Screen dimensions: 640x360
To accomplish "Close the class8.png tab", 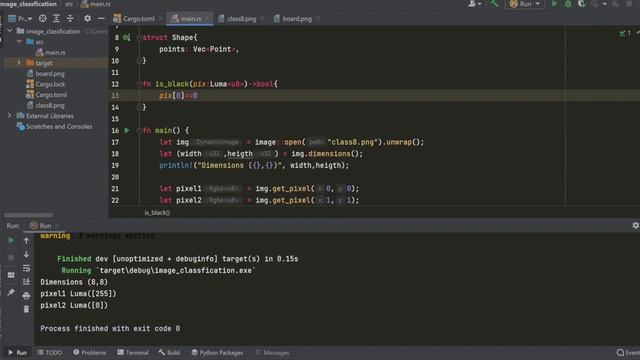I will [262, 19].
